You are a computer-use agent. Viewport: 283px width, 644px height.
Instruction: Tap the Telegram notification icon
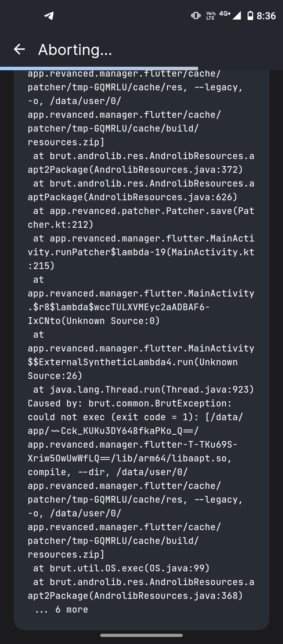coord(48,16)
